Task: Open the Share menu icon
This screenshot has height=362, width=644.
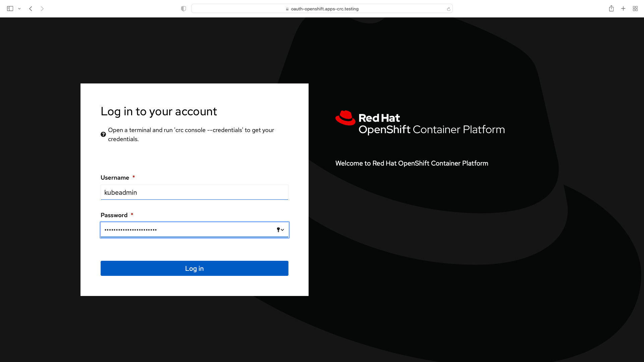Action: click(611, 8)
